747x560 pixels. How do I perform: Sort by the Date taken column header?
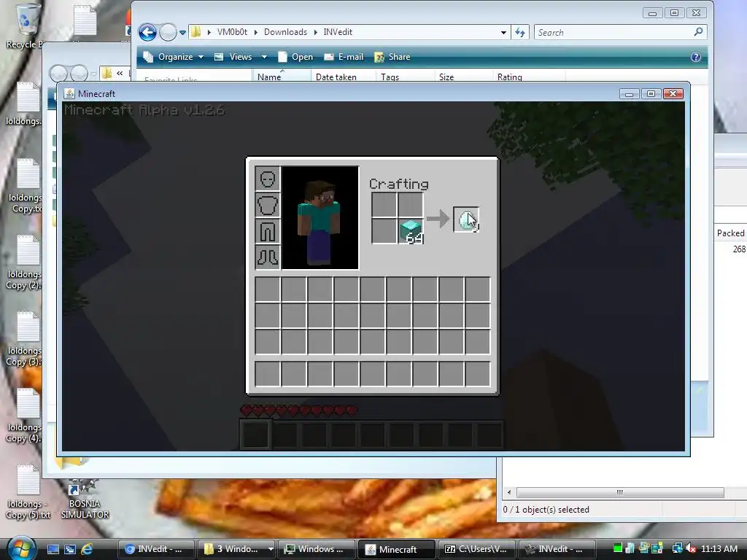(x=343, y=77)
